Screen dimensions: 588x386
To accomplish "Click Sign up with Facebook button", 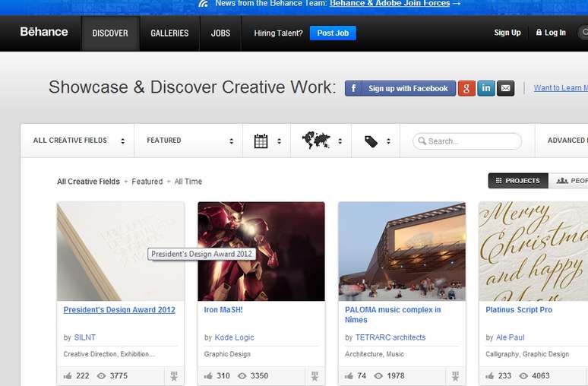I will 400,88.
